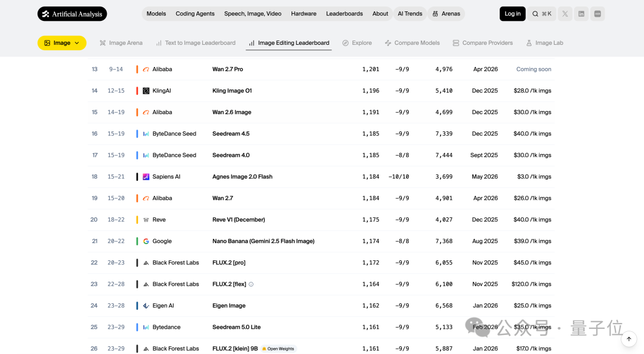
Task: Select the Image Editing Leaderboard tab
Action: click(289, 43)
